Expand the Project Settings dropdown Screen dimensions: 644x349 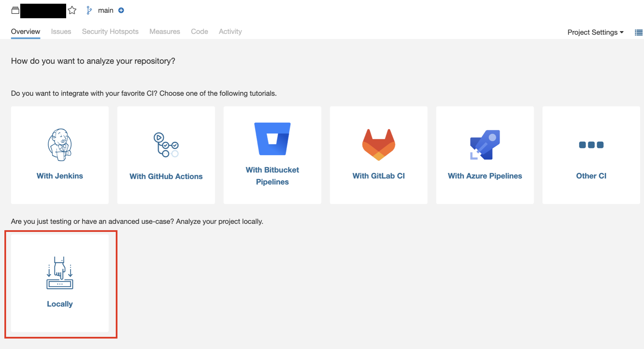click(x=595, y=32)
